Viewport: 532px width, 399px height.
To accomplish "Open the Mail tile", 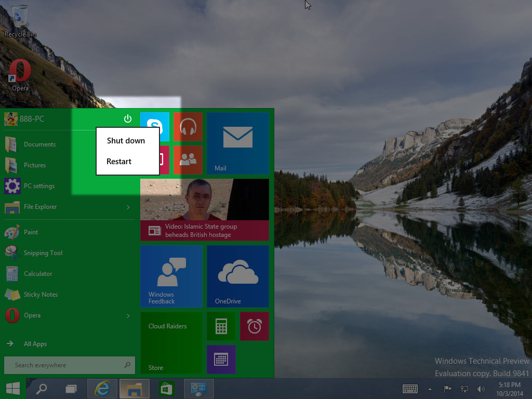I will click(x=238, y=143).
